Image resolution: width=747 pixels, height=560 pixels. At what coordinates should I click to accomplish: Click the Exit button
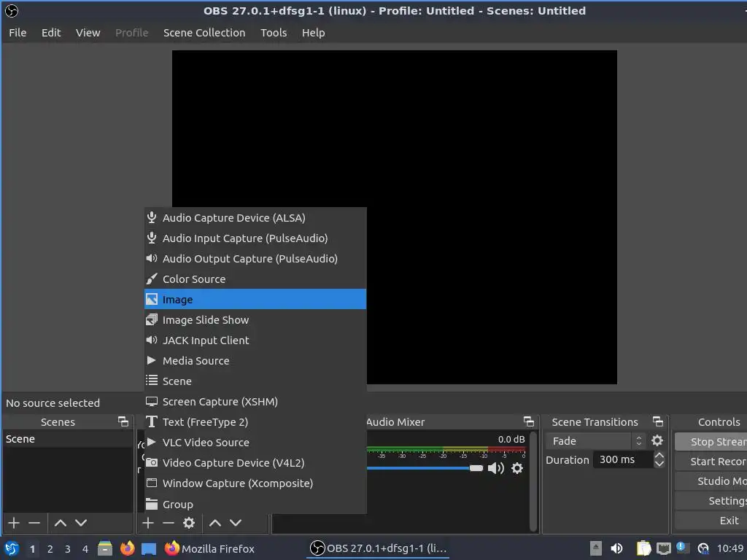(711, 521)
